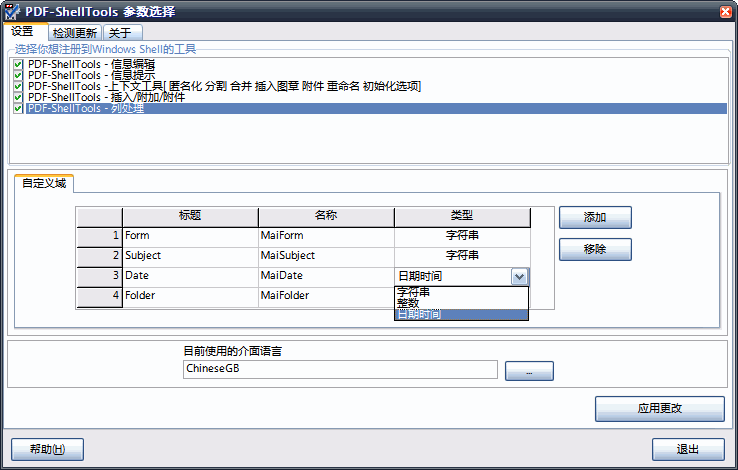This screenshot has width=738, height=470.
Task: Click the PDF-ShellTools title bar icon
Action: [x=13, y=11]
